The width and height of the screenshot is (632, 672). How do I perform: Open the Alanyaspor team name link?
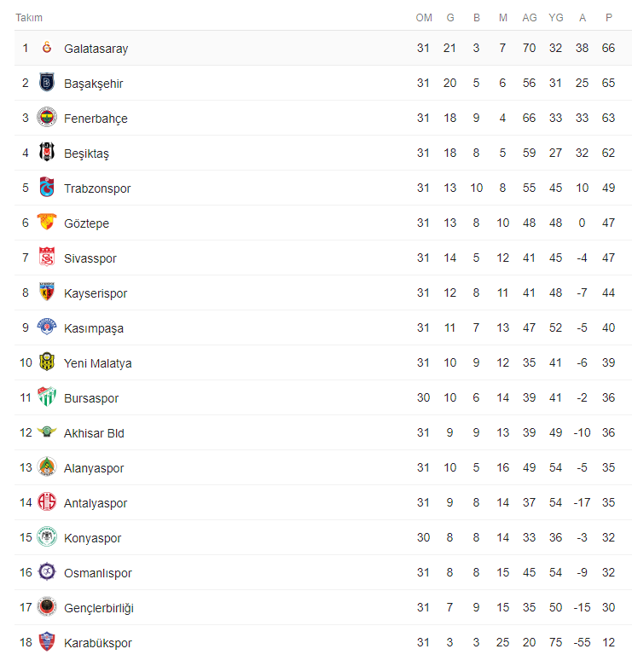pos(94,468)
